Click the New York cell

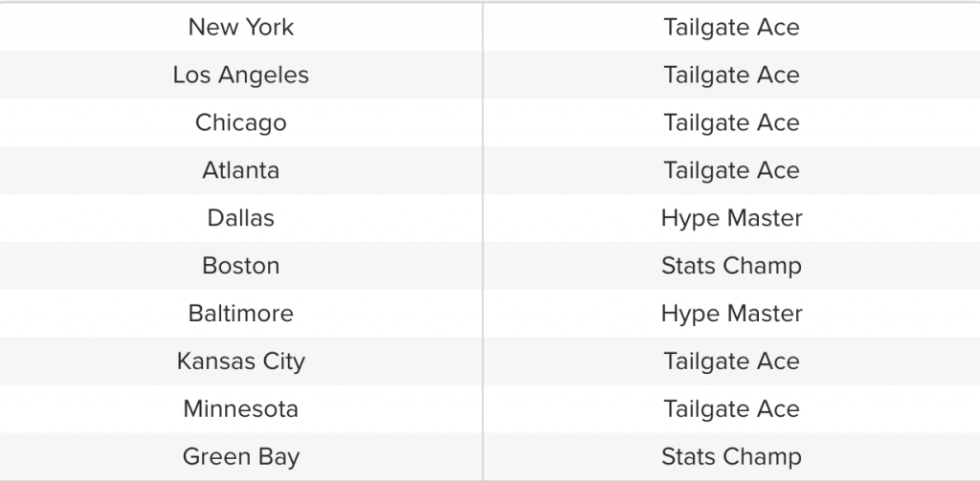241,27
